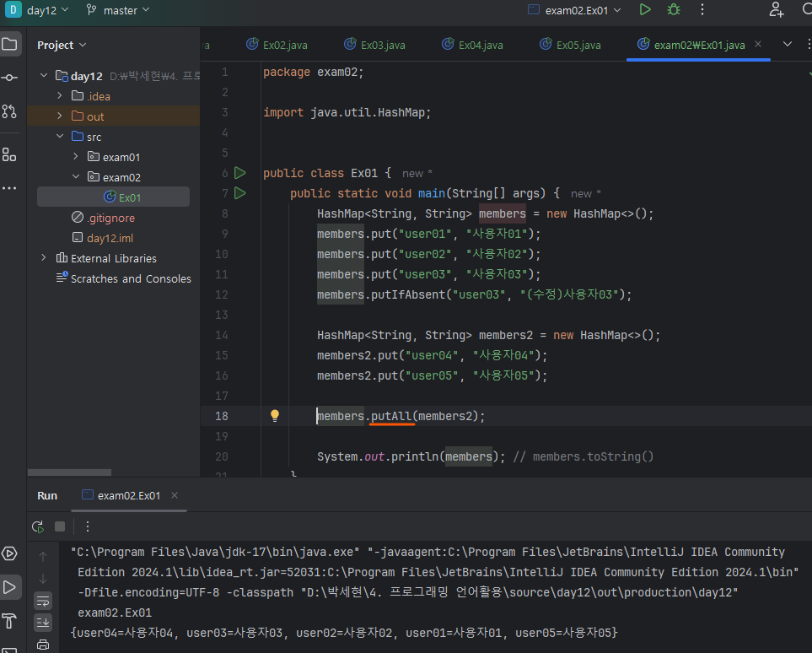Toggle soft-wrap in the Run console

coord(43,601)
